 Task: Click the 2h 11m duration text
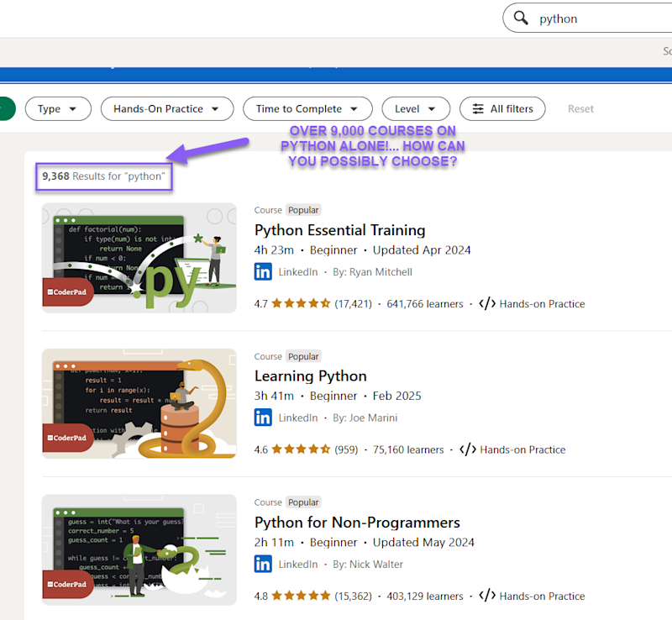click(x=275, y=543)
